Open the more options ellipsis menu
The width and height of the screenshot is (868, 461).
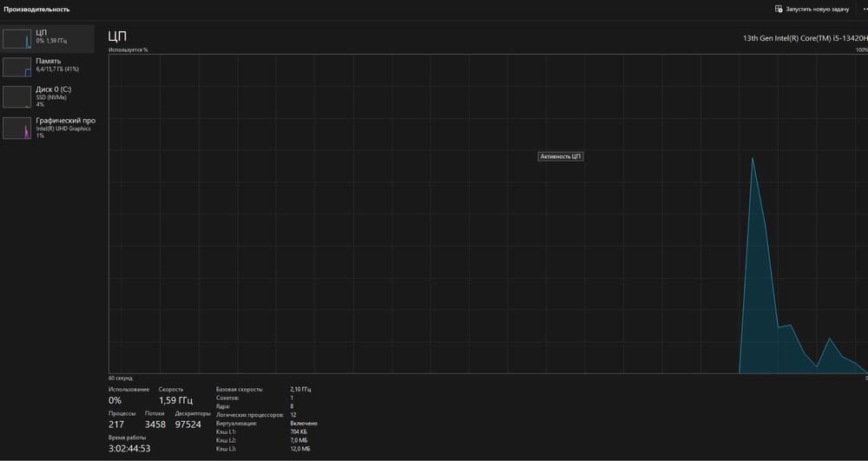[865, 10]
